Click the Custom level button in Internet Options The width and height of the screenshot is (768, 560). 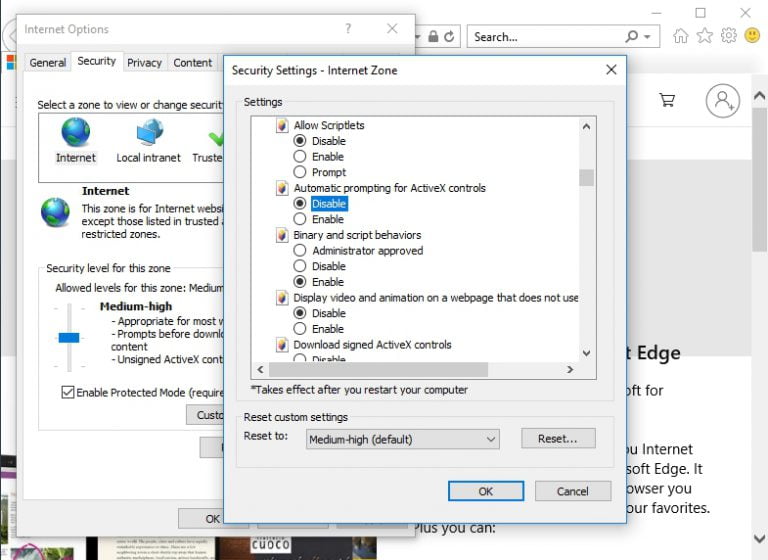click(x=205, y=415)
